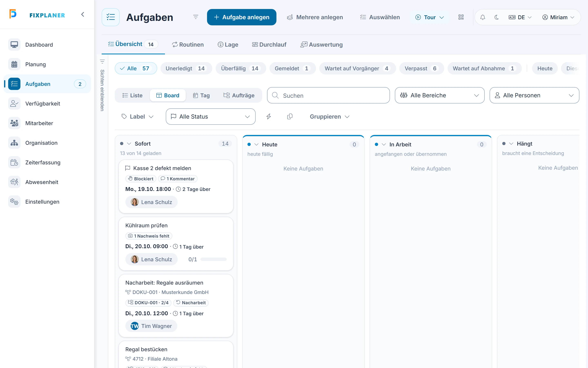Open Zeiterfassung in the sidebar
Image resolution: width=588 pixels, height=368 pixels.
click(47, 162)
